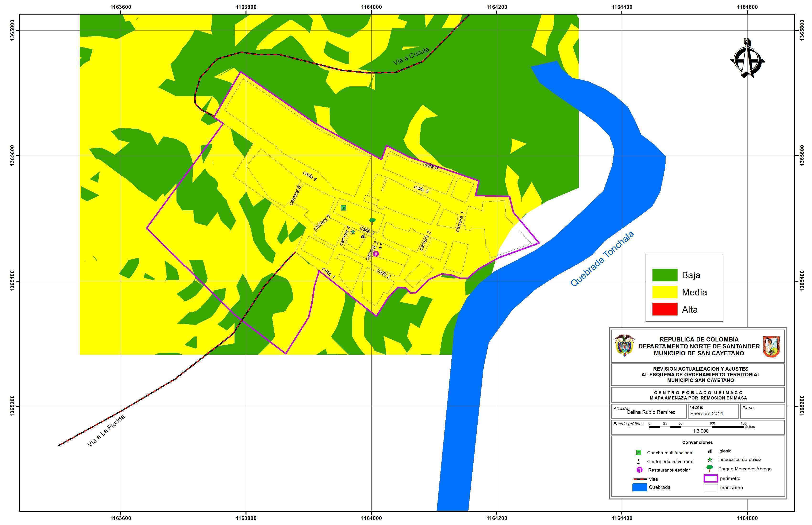Viewport: 812px width, 525px height.
Task: Click the purple Restaurante escolar icon on the map
Action: pos(376,254)
